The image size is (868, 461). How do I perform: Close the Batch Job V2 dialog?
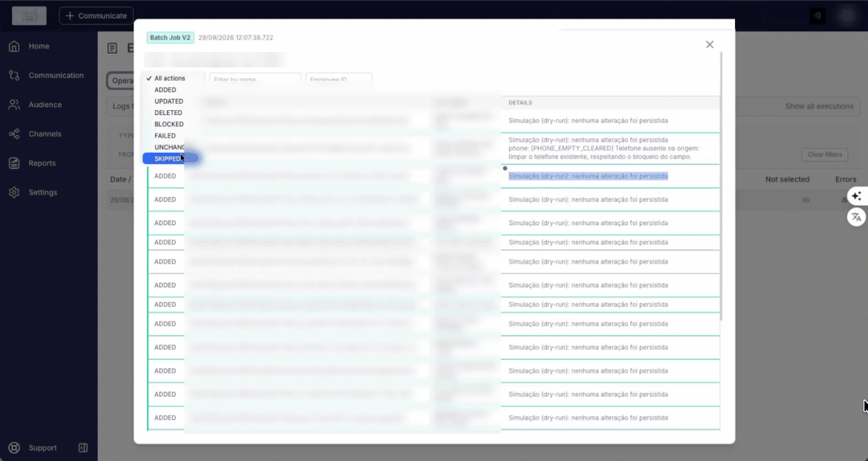[x=710, y=45]
